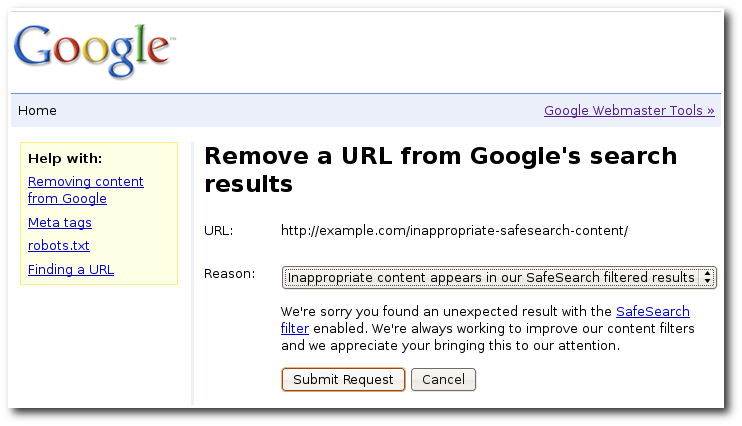
Task: Click the Google logo
Action: [93, 51]
